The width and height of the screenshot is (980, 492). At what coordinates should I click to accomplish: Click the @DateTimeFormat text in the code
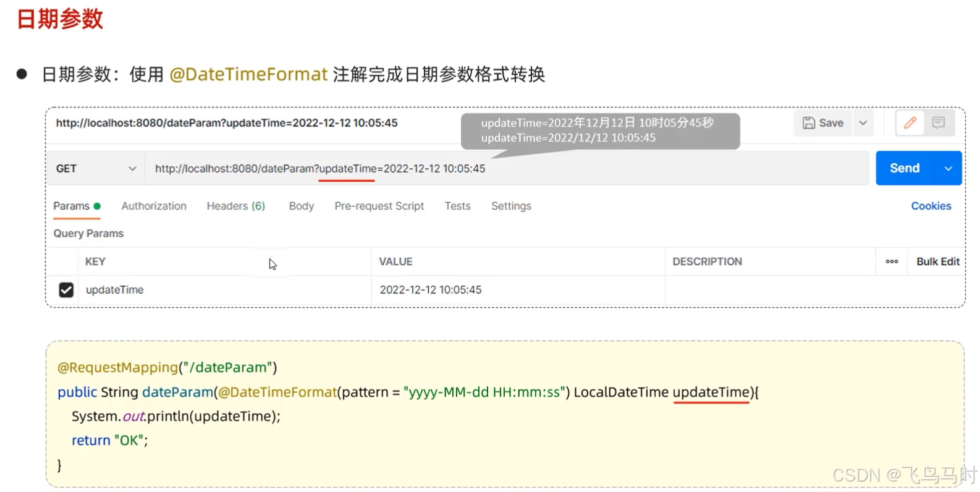[277, 392]
